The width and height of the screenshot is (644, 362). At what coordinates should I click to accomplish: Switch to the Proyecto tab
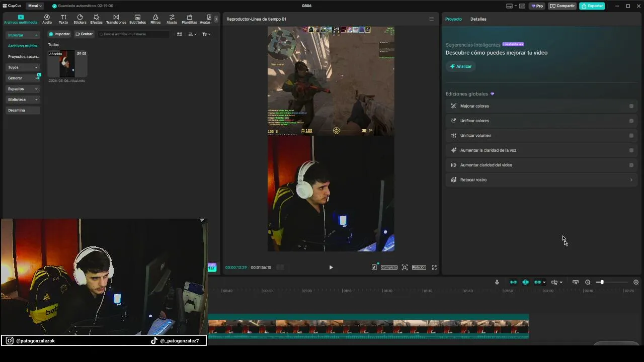point(453,19)
